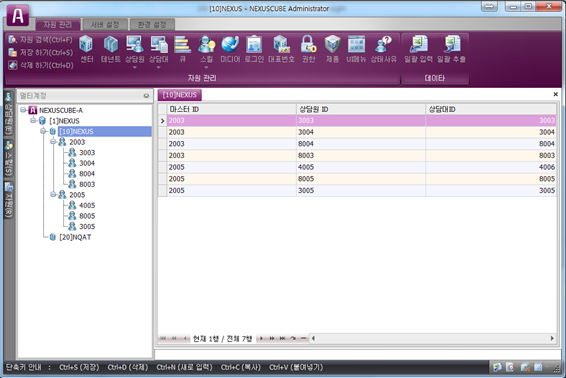Open the 권한 permission lock icon

309,49
